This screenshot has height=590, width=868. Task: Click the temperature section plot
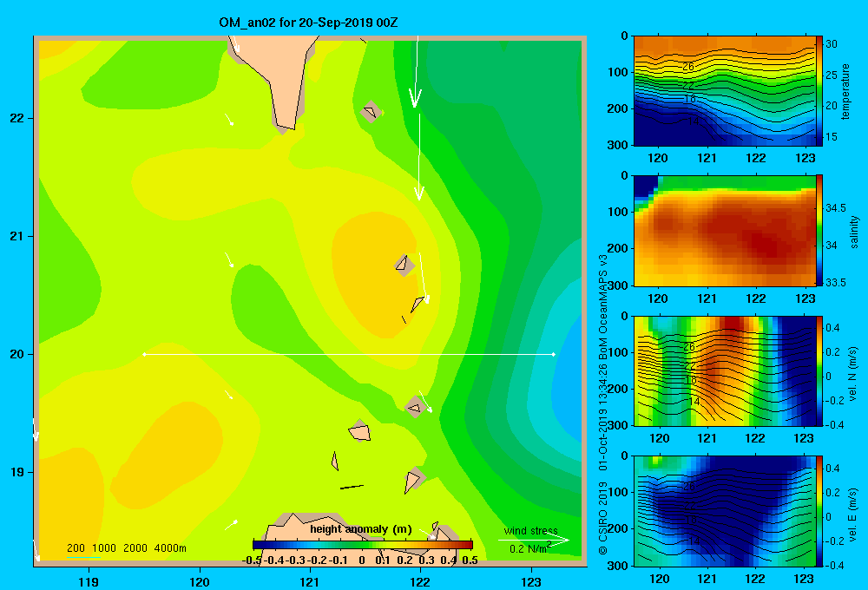click(x=724, y=91)
